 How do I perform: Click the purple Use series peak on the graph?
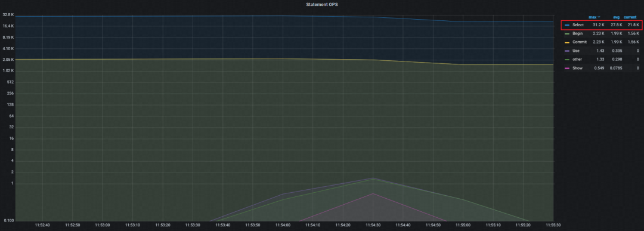click(x=373, y=178)
